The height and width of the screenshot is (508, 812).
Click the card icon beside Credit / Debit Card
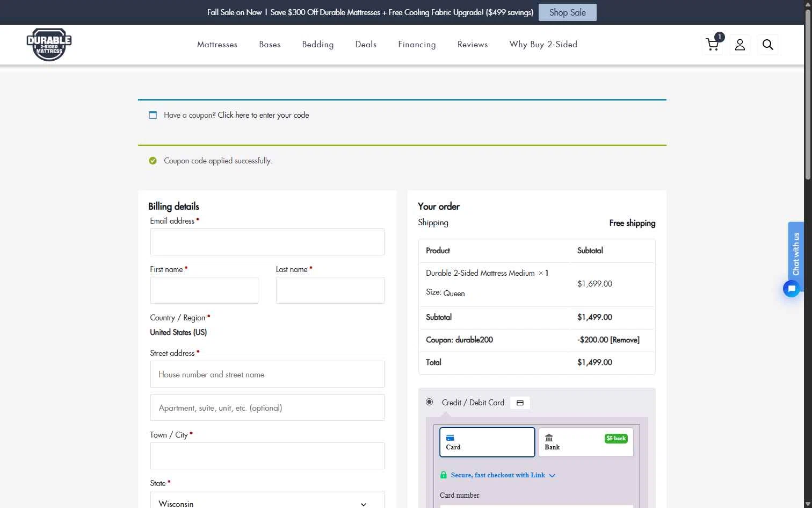tap(520, 403)
